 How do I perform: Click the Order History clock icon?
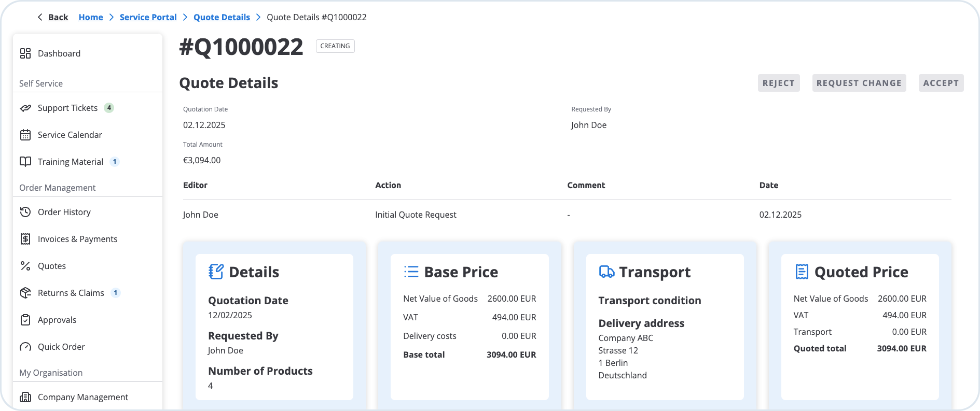pyautogui.click(x=25, y=212)
